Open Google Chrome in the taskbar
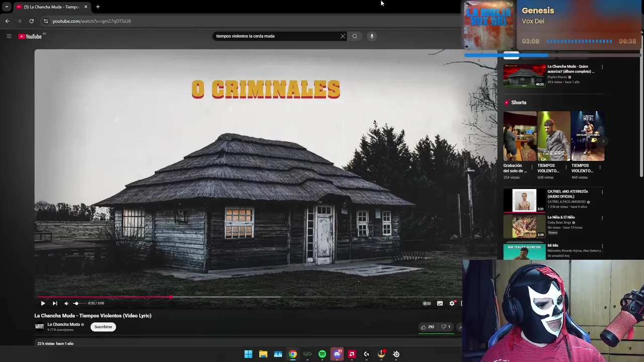 pyautogui.click(x=293, y=354)
